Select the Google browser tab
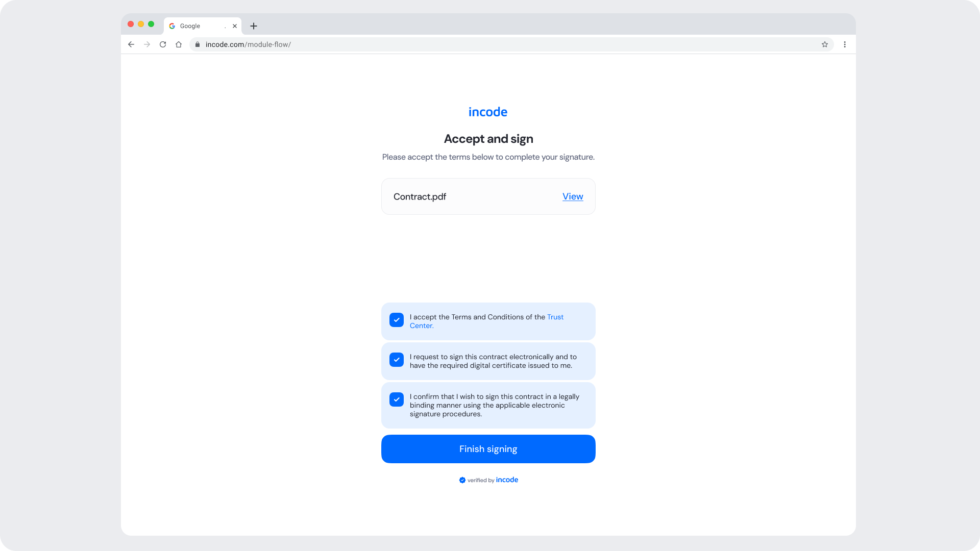Screen dimensions: 980x551 point(203,26)
